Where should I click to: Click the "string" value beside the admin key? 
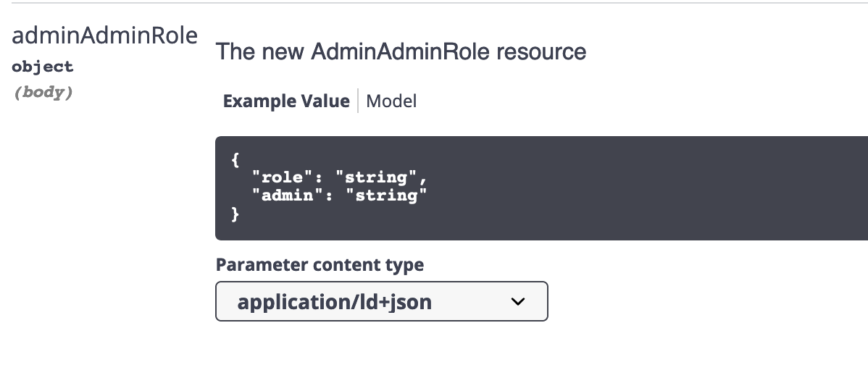(x=386, y=196)
